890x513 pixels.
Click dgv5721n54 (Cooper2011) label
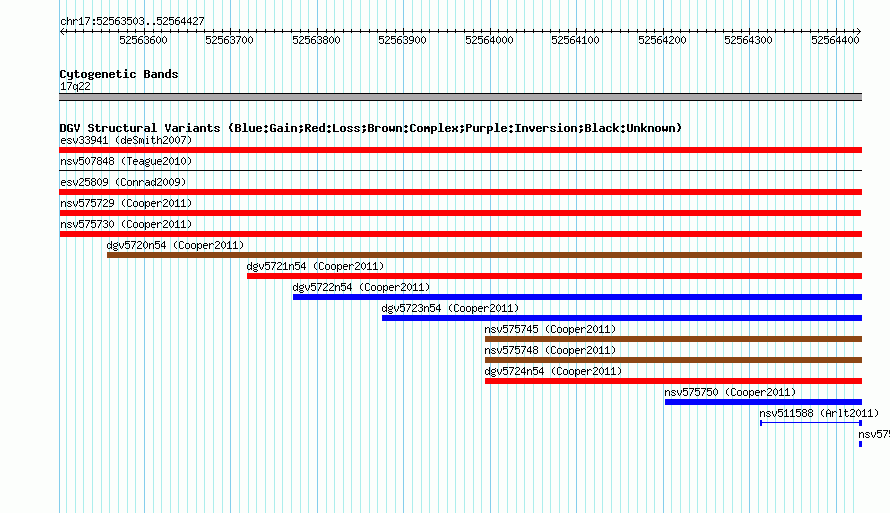click(316, 266)
